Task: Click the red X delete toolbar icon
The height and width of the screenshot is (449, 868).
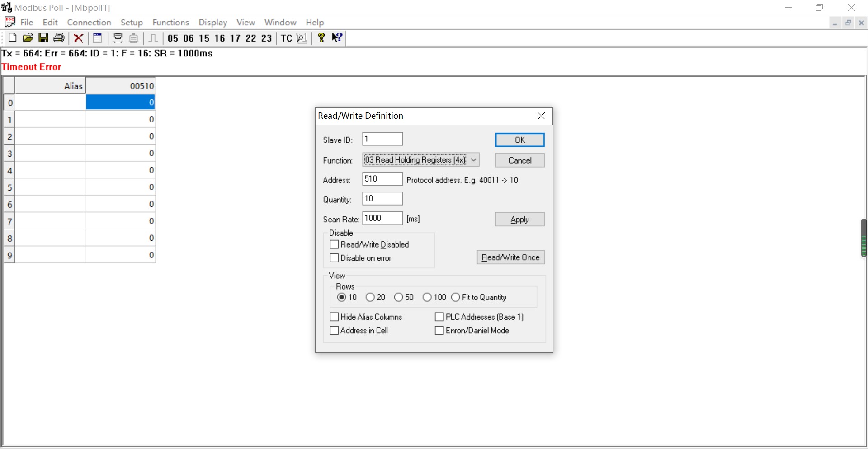Action: click(x=78, y=38)
